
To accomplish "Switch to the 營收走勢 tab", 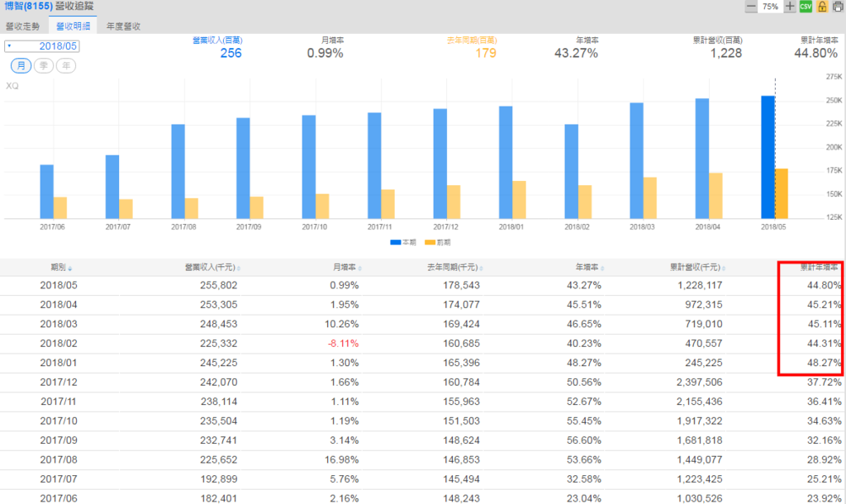I will tap(22, 26).
